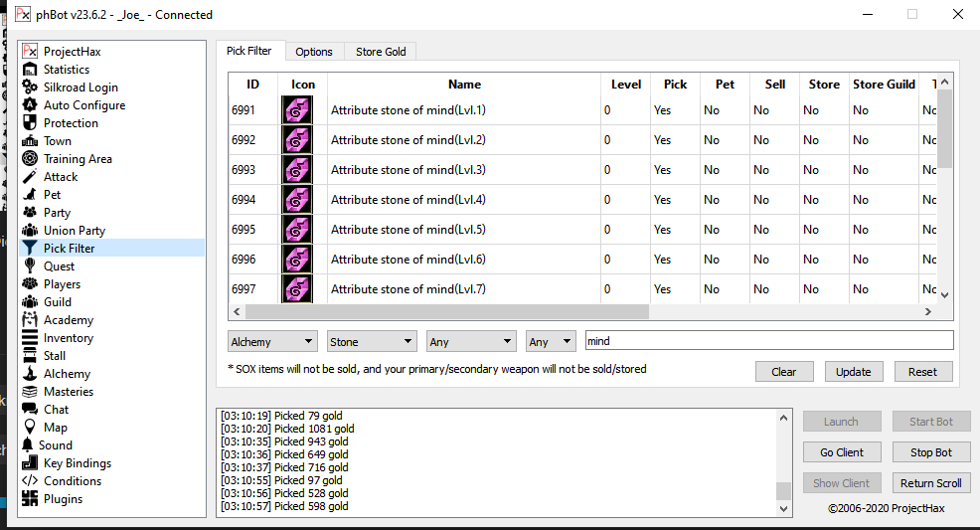Open the Map pin icon

point(30,428)
